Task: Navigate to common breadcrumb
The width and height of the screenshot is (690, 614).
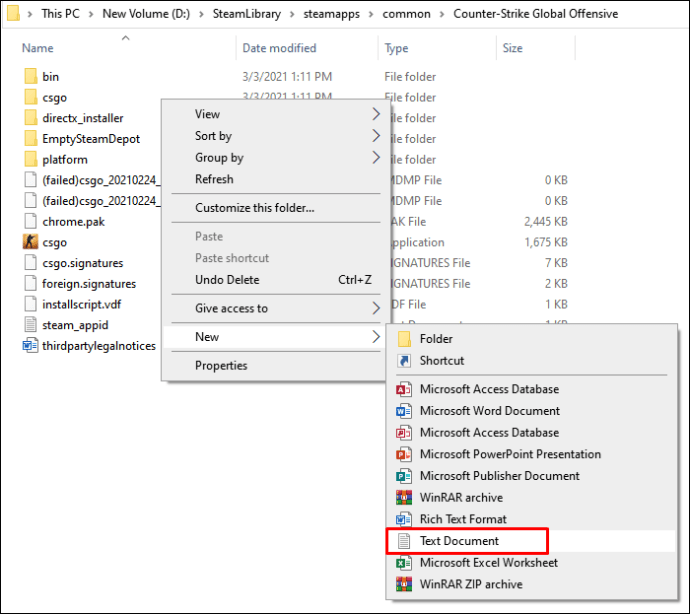Action: pyautogui.click(x=406, y=14)
